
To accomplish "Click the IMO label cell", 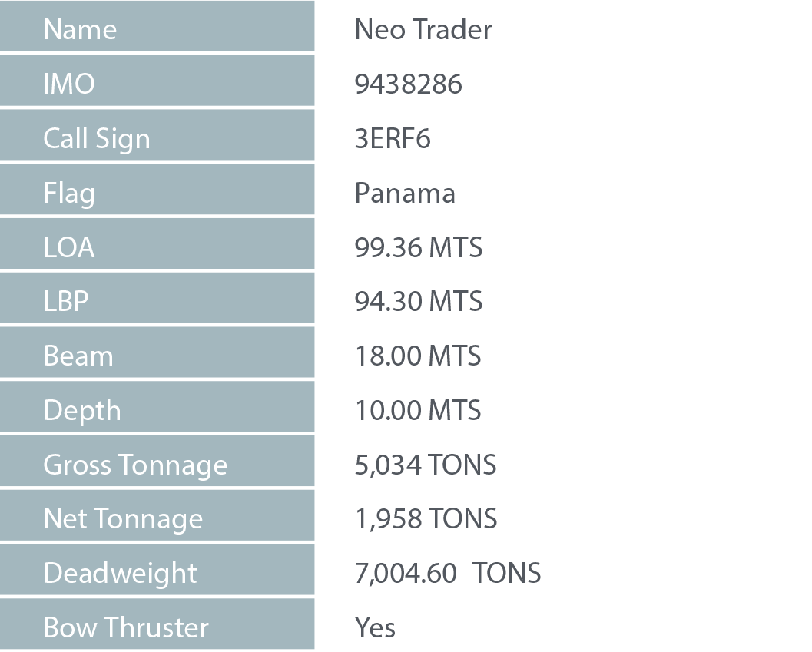I will coord(157,81).
